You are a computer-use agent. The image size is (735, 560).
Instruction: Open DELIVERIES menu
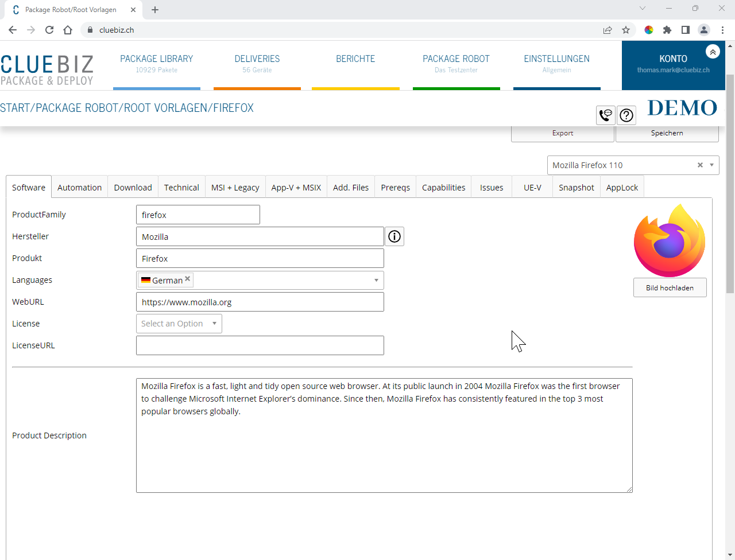coord(257,64)
